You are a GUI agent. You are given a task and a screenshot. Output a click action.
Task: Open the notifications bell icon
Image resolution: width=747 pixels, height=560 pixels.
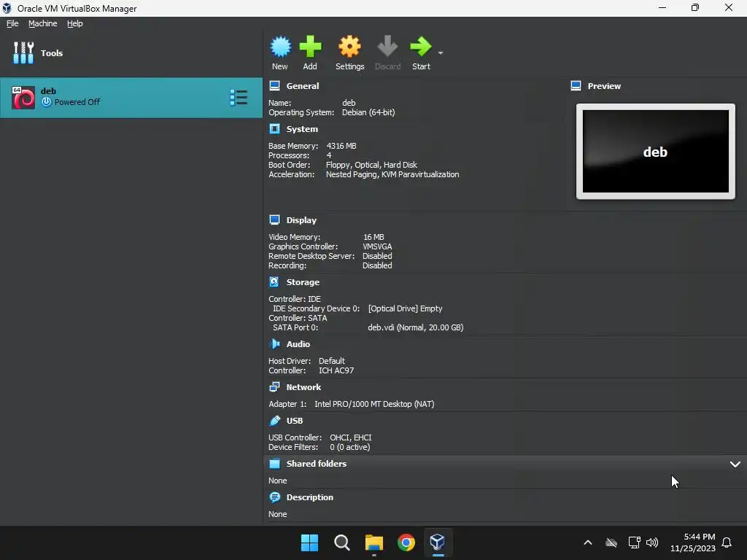coord(727,542)
